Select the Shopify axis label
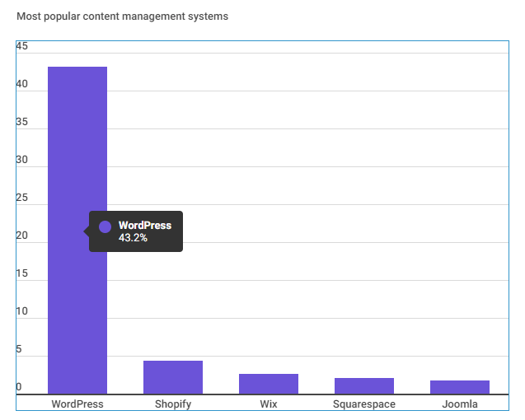 pos(173,404)
